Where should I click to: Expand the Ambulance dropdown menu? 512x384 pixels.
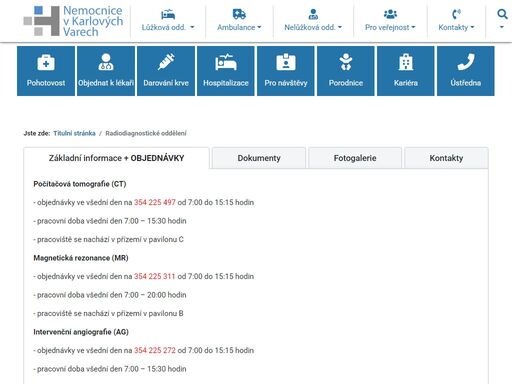(x=239, y=21)
